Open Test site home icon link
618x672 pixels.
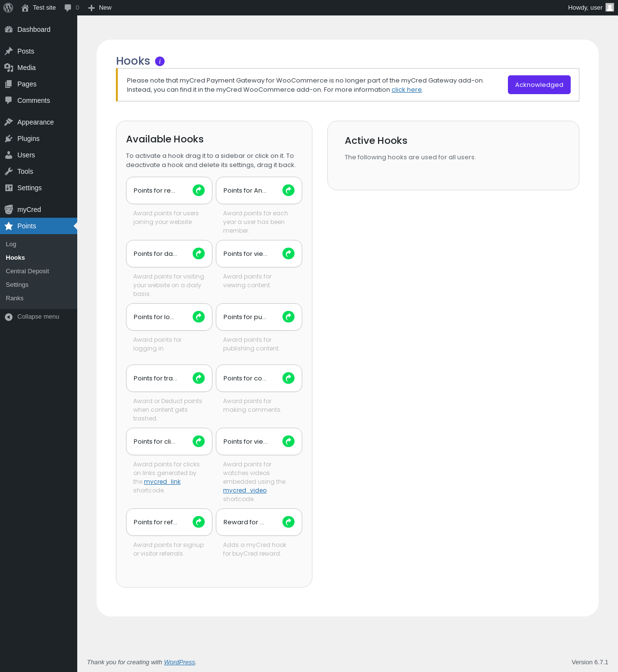[25, 8]
